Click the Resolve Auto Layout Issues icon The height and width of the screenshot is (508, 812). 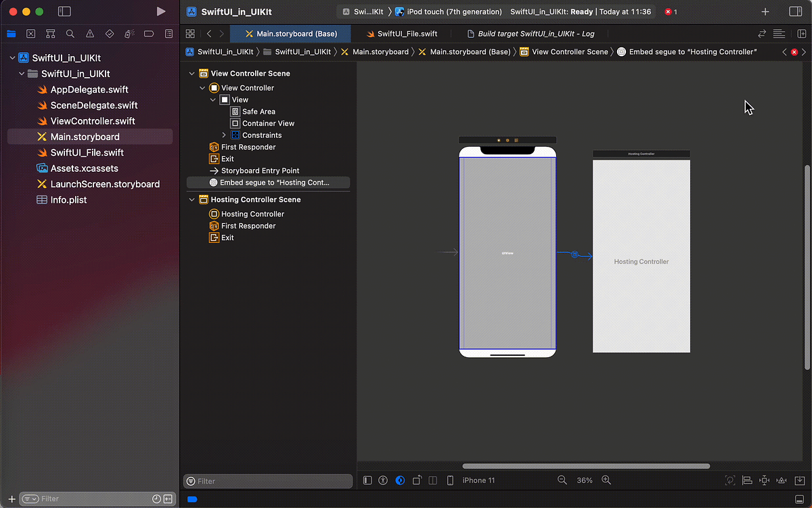tap(781, 480)
